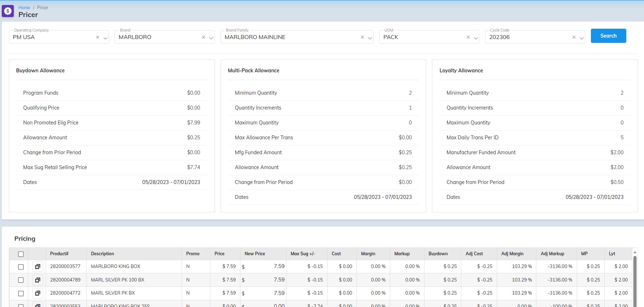
Task: Check the MARL SILVER PK BX row checkbox
Action: click(21, 294)
